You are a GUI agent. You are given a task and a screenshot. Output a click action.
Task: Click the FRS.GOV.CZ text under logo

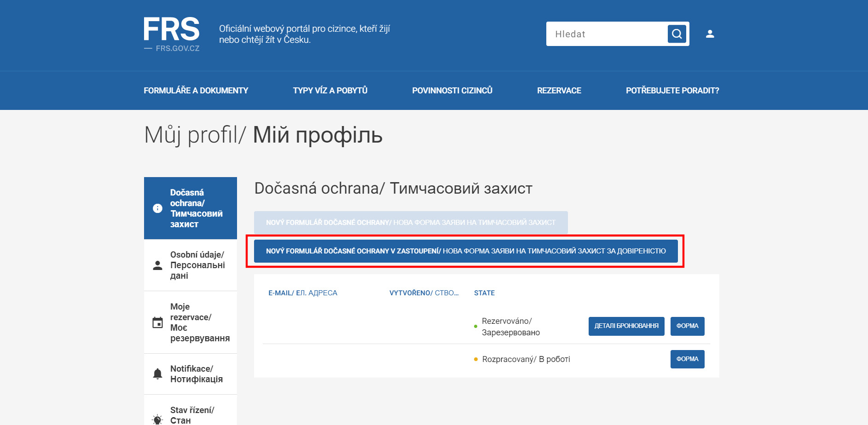[x=178, y=48]
